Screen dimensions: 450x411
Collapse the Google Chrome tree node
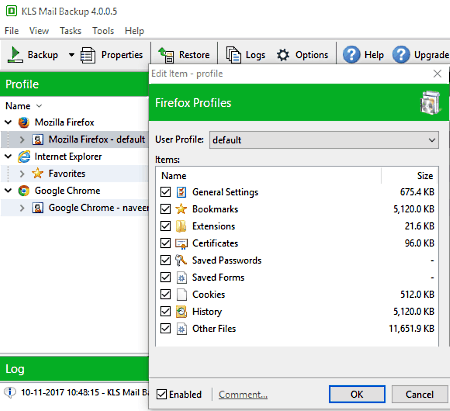pyautogui.click(x=8, y=191)
